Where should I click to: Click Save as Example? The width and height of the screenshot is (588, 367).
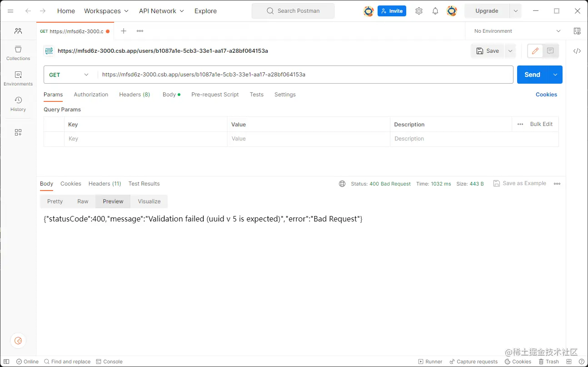(x=519, y=183)
